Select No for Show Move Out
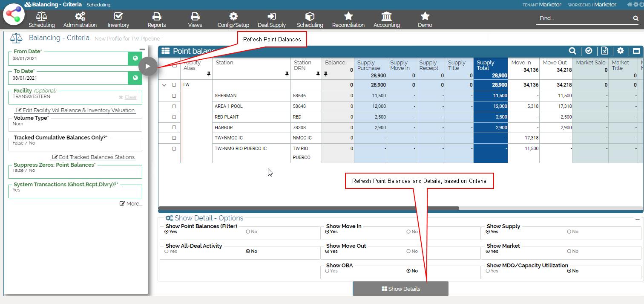This screenshot has width=644, height=304. 408,252
